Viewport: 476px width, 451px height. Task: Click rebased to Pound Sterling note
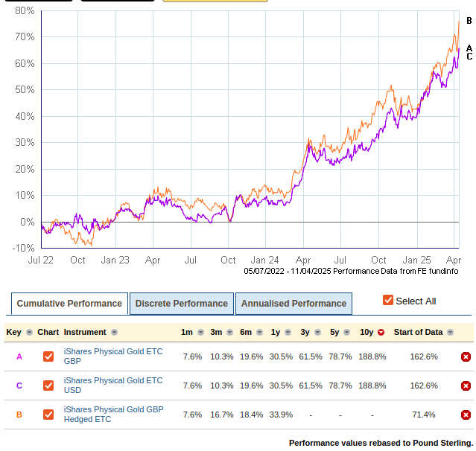click(381, 443)
